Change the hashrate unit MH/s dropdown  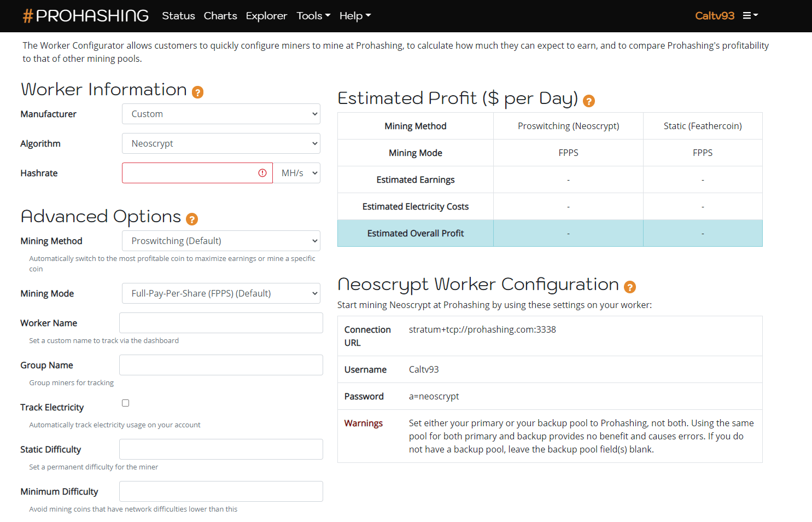point(297,173)
